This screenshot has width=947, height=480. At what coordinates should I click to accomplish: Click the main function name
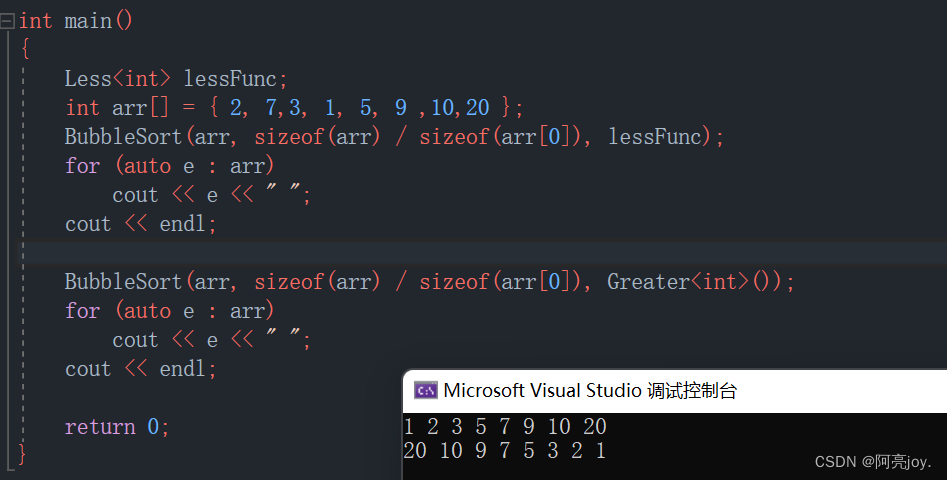91,21
